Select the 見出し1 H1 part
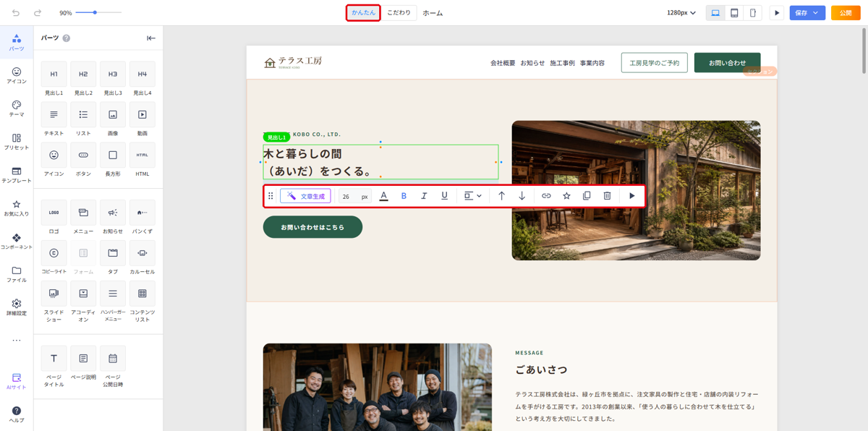The width and height of the screenshot is (868, 431). pyautogui.click(x=54, y=79)
